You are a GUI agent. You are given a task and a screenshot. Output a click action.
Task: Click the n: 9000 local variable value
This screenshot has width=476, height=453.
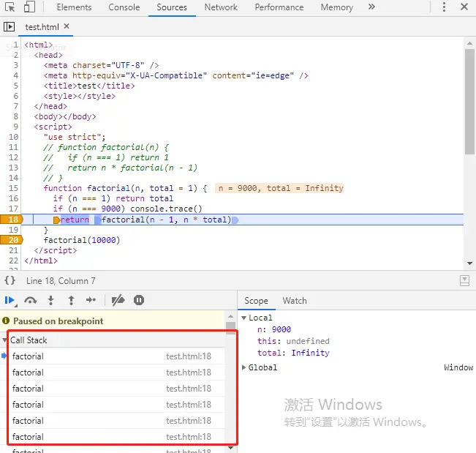tap(282, 329)
